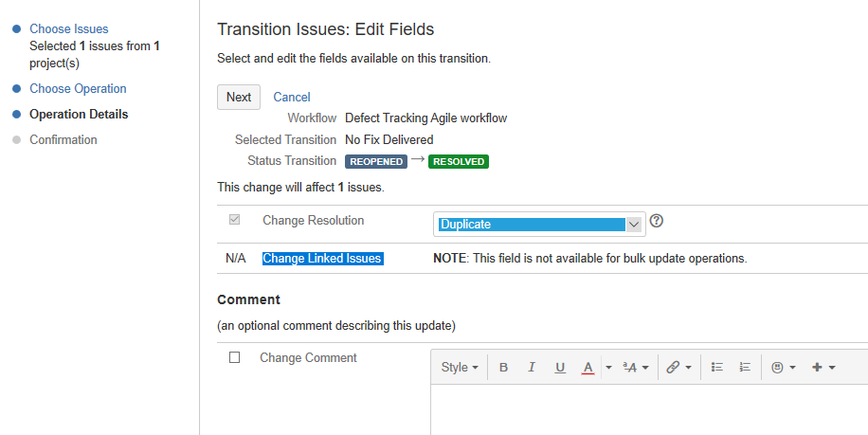Insert a bullet list in comment
The image size is (868, 435).
[717, 367]
